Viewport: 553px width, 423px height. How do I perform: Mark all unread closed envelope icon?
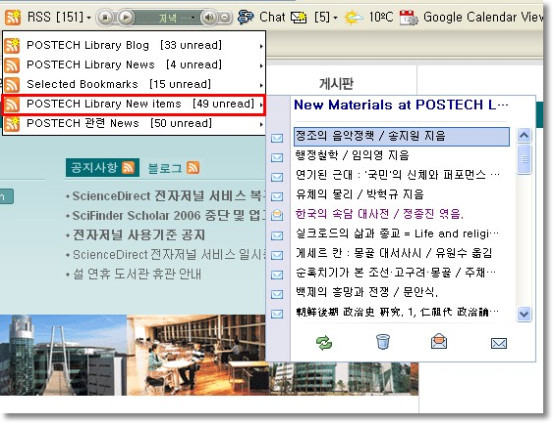499,343
